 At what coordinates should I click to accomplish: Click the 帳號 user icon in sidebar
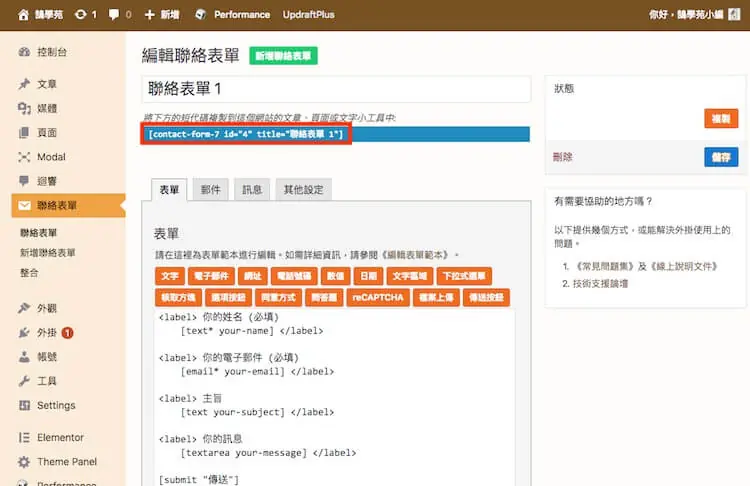24,356
